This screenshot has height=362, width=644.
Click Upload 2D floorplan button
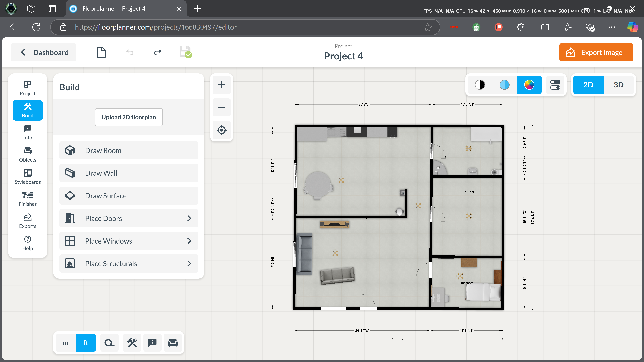click(129, 117)
